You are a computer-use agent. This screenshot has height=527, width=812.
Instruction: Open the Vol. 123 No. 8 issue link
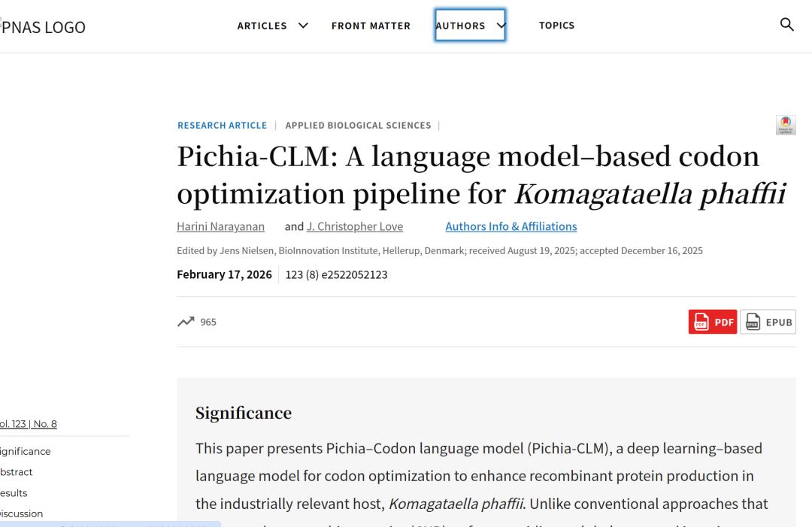(29, 424)
